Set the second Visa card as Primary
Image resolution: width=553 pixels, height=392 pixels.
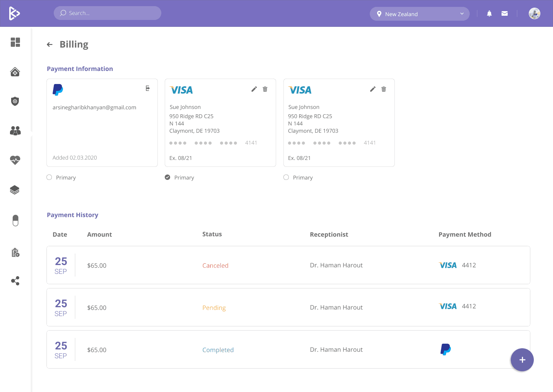(x=286, y=177)
